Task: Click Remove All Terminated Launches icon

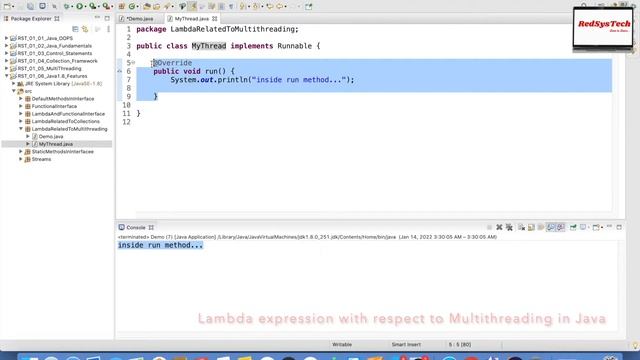Action: pyautogui.click(x=509, y=227)
